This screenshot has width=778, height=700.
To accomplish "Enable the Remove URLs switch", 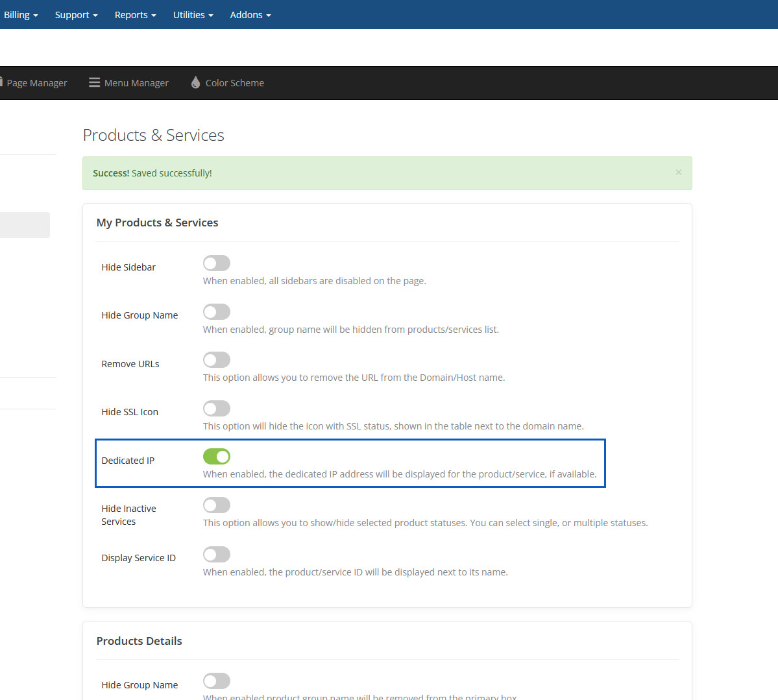I will coord(217,360).
